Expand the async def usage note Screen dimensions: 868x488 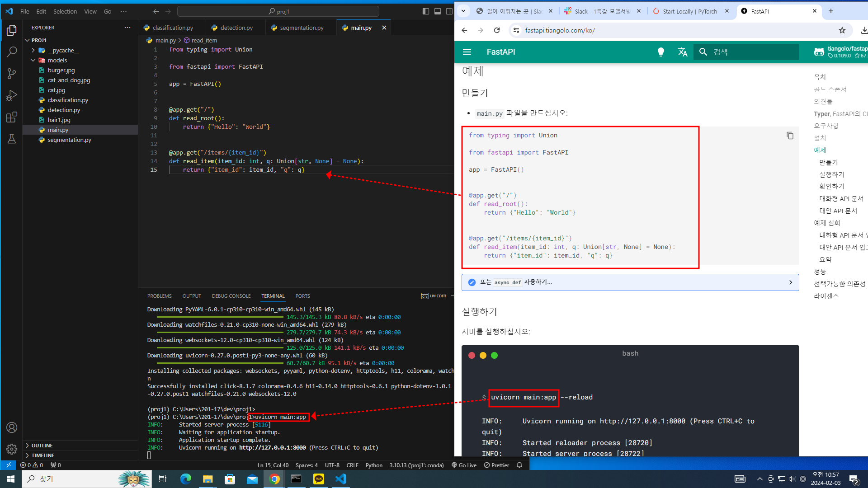click(x=630, y=282)
